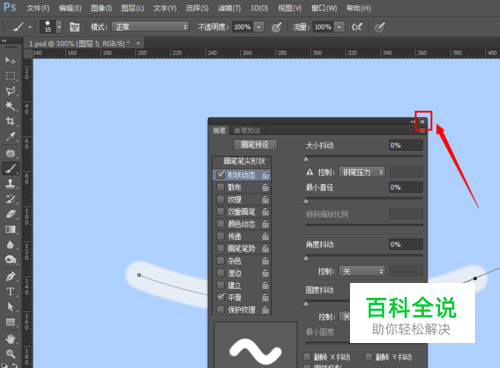Collapse the brush panel with double-arrow icon
Screen dimensions: 500x368
coord(413,122)
